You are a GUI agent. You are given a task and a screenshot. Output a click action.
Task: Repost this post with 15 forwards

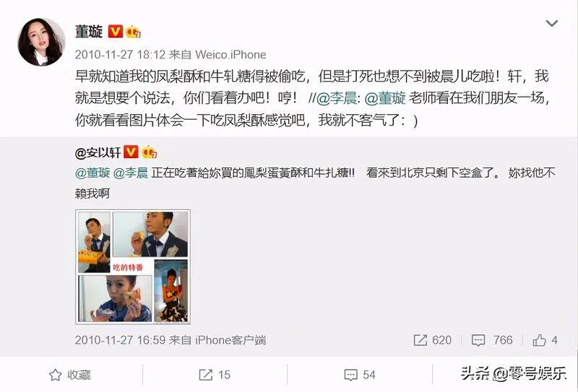pos(215,375)
